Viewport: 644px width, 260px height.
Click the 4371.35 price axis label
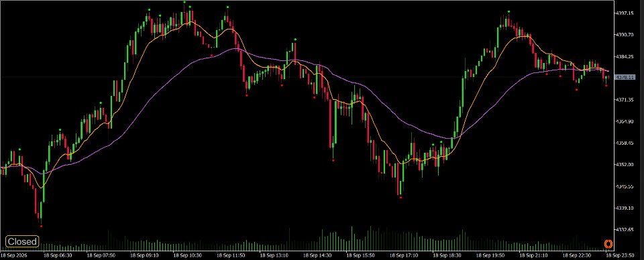click(x=625, y=100)
